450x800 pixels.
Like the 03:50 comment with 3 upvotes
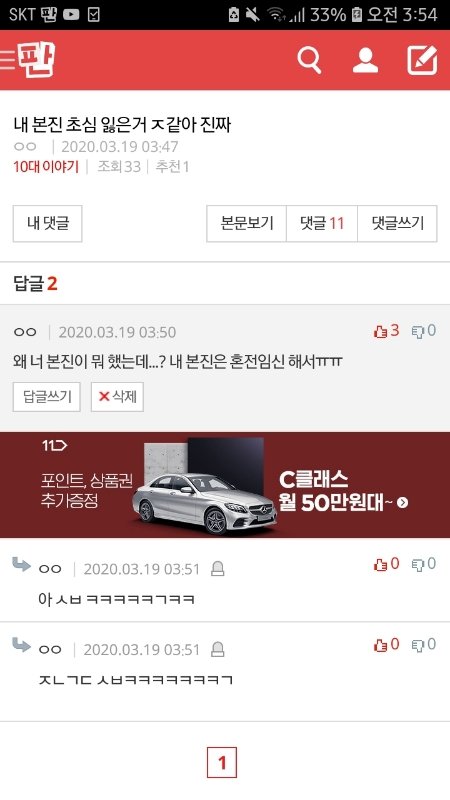click(386, 331)
